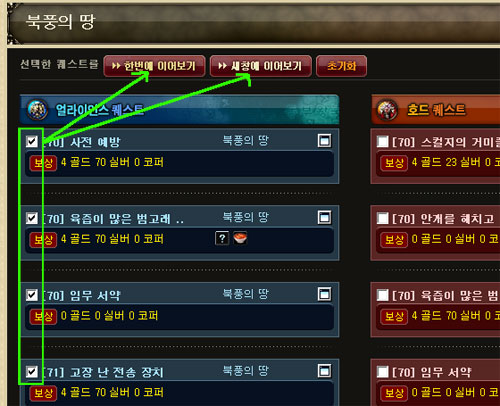
Task: Click the Horde quest faction emblem icon
Action: pos(387,110)
